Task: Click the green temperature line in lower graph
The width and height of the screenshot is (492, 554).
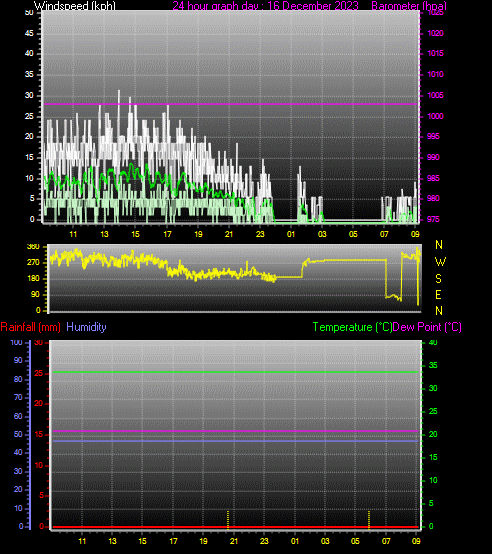Action: coord(235,372)
